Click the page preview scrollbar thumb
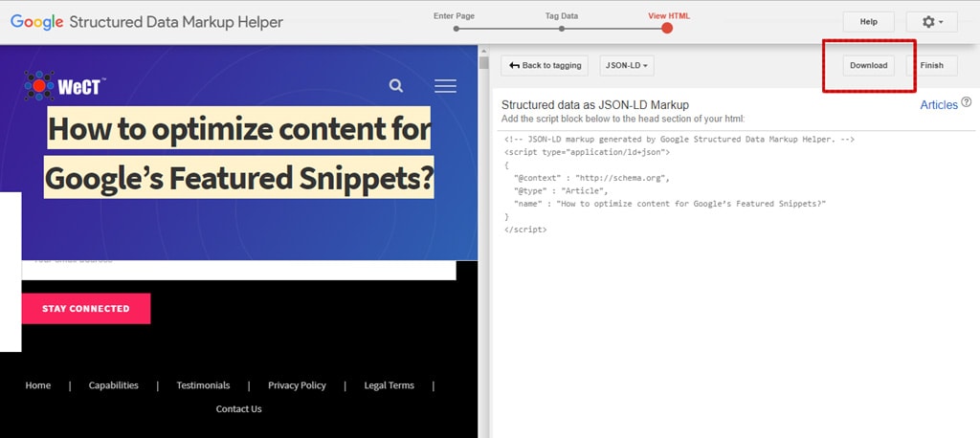Image resolution: width=980 pixels, height=438 pixels. (x=483, y=62)
